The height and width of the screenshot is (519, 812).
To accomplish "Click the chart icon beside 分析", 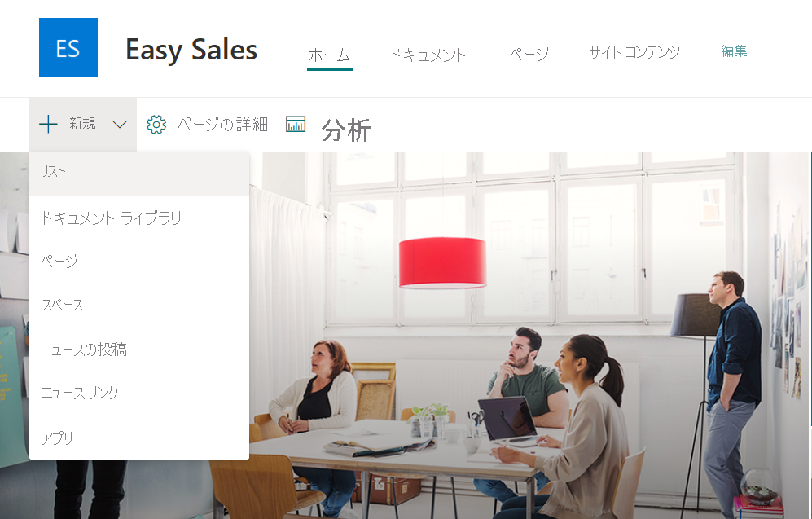I will 296,125.
